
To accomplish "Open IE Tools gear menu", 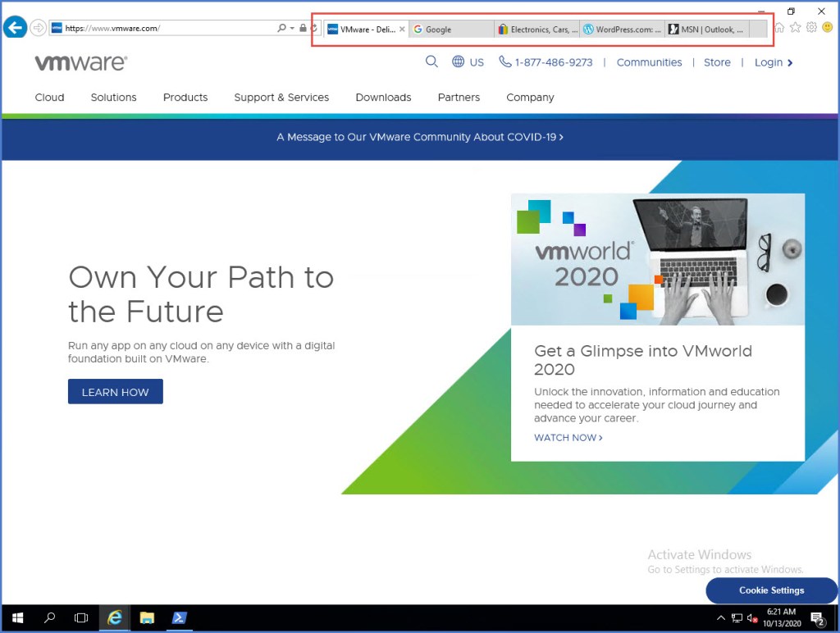I will click(810, 28).
